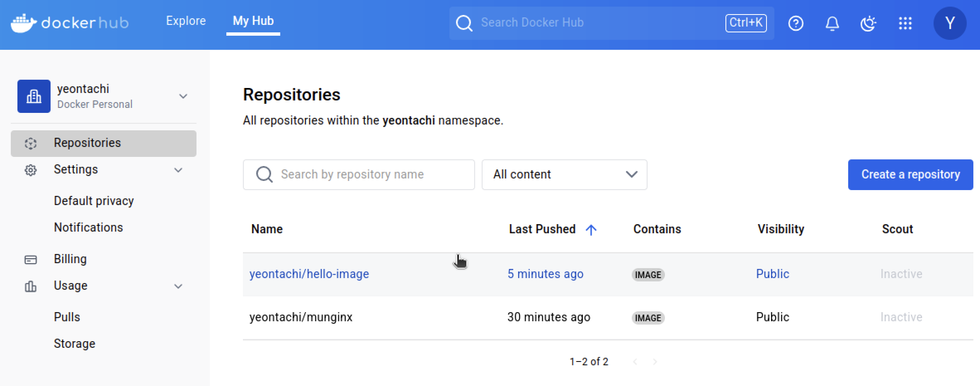Open Pulls usage page

coord(67,317)
